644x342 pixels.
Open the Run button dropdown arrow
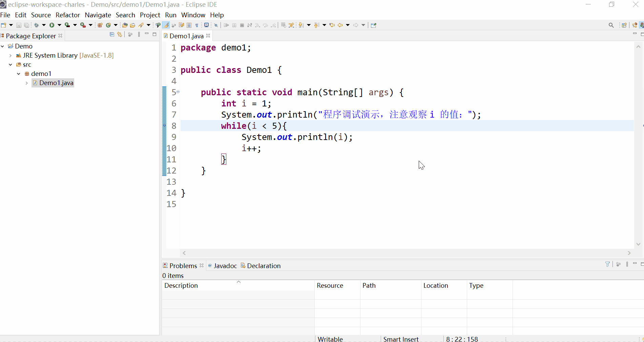tap(59, 25)
